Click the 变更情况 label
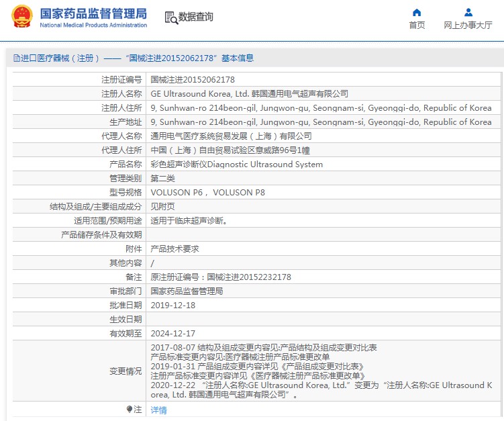Viewport: 504px width, 421px height. [125, 371]
